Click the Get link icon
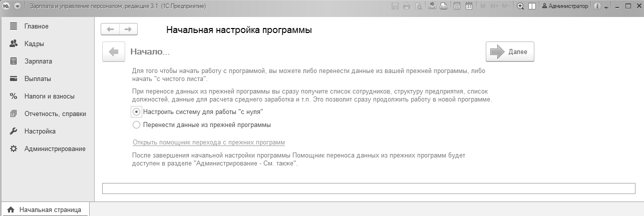This screenshot has width=644, height=216. [433, 6]
